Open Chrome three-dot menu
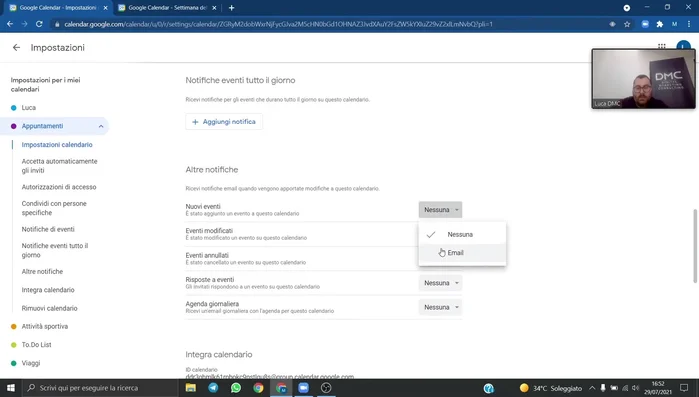The height and width of the screenshot is (397, 699). [689, 24]
